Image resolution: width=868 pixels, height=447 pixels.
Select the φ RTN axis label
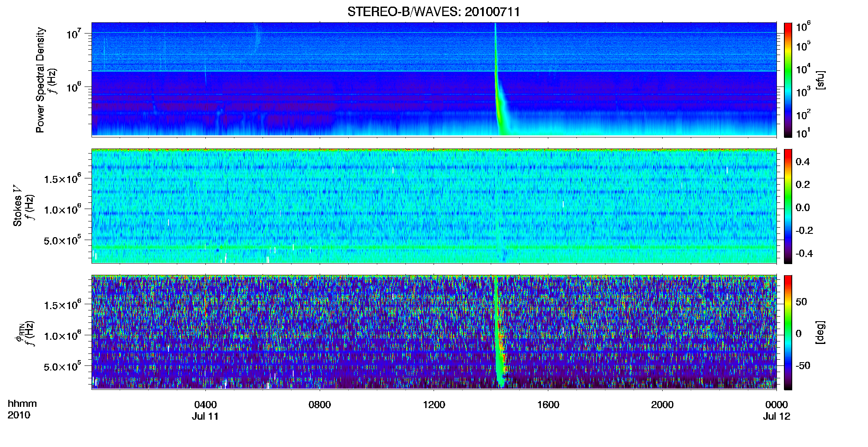click(x=19, y=332)
